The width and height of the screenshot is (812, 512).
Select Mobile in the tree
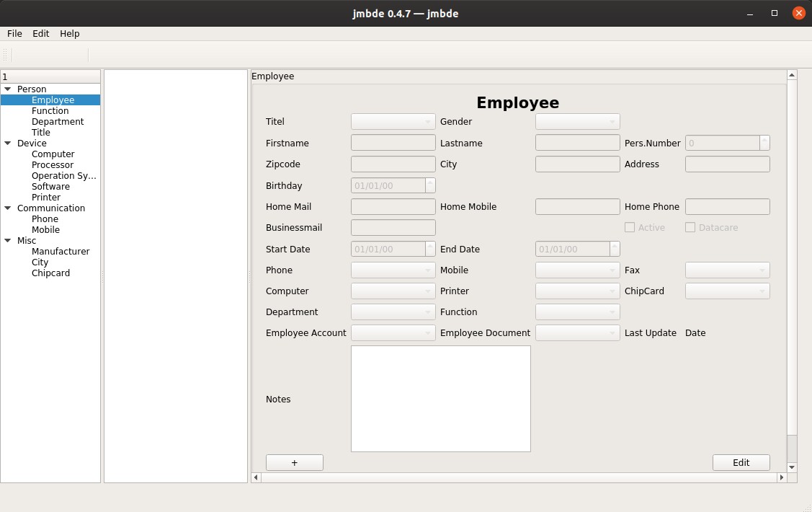45,229
